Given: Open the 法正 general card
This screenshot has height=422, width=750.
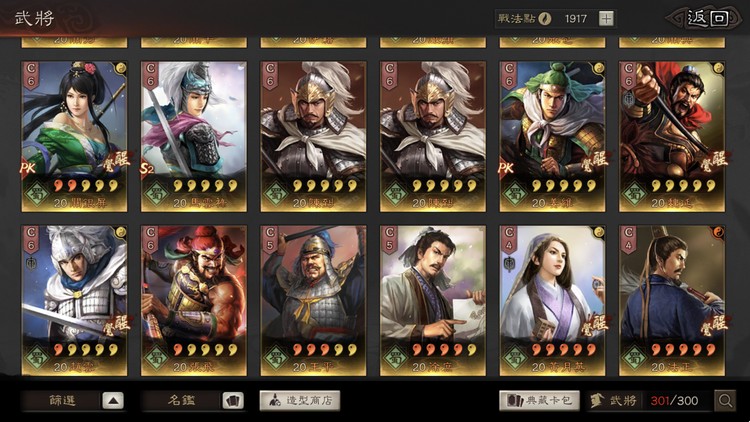Looking at the screenshot, I should point(672,300).
